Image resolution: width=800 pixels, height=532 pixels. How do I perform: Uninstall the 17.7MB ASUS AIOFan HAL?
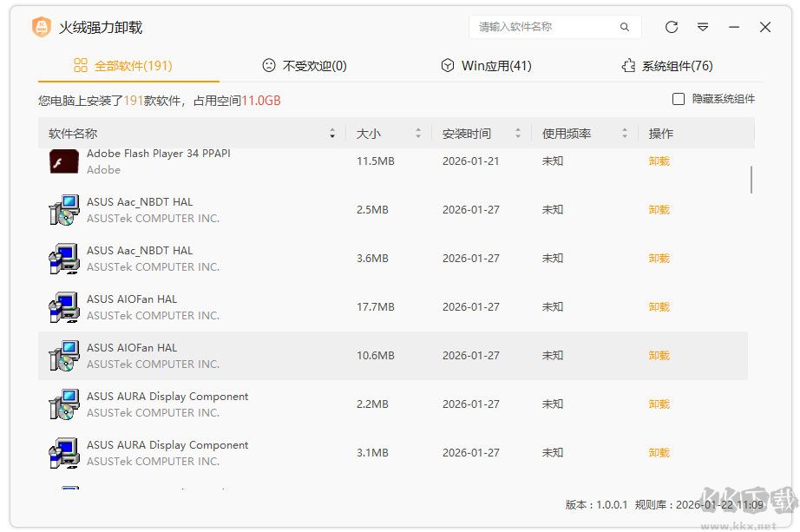click(659, 307)
